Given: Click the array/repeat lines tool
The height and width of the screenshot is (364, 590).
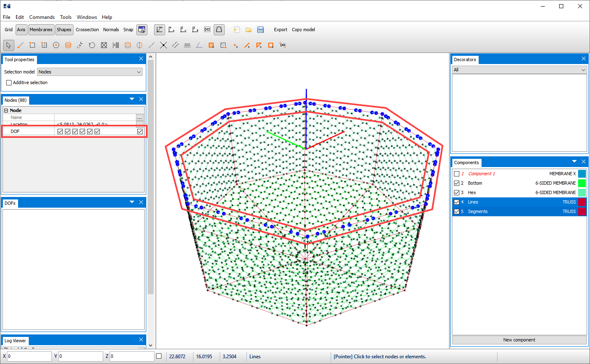Looking at the screenshot, I should coord(116,45).
